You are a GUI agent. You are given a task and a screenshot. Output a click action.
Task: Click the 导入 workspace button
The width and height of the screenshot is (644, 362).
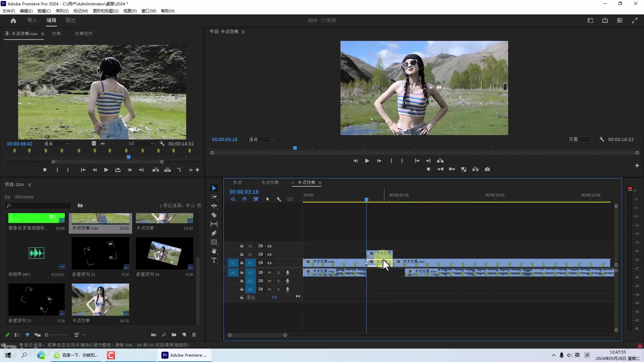[x=32, y=20]
